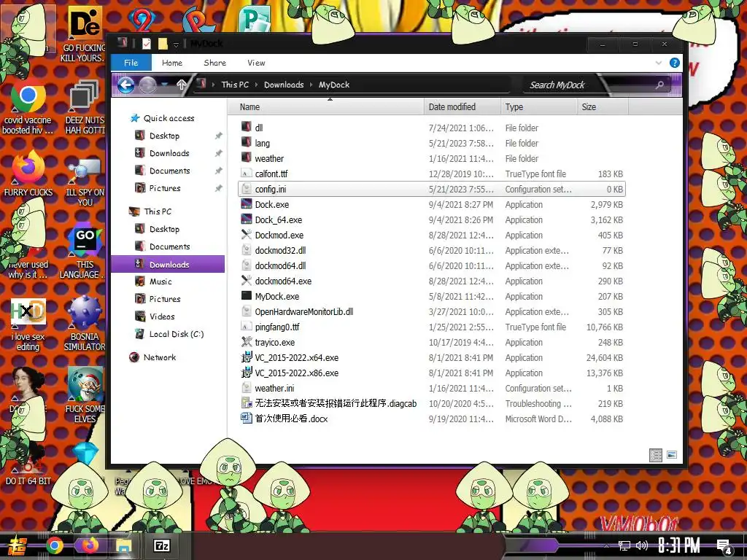Select the pingfang0.ttf font file
This screenshot has width=747, height=560.
click(276, 327)
